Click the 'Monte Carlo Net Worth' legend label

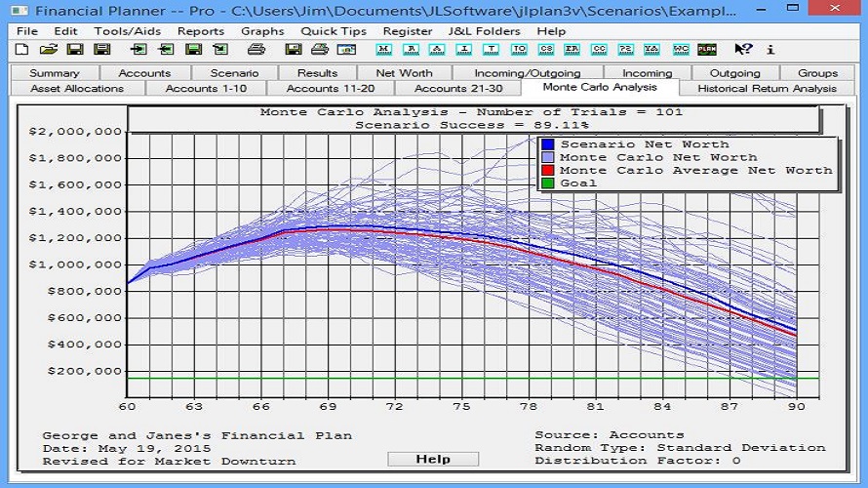click(658, 157)
